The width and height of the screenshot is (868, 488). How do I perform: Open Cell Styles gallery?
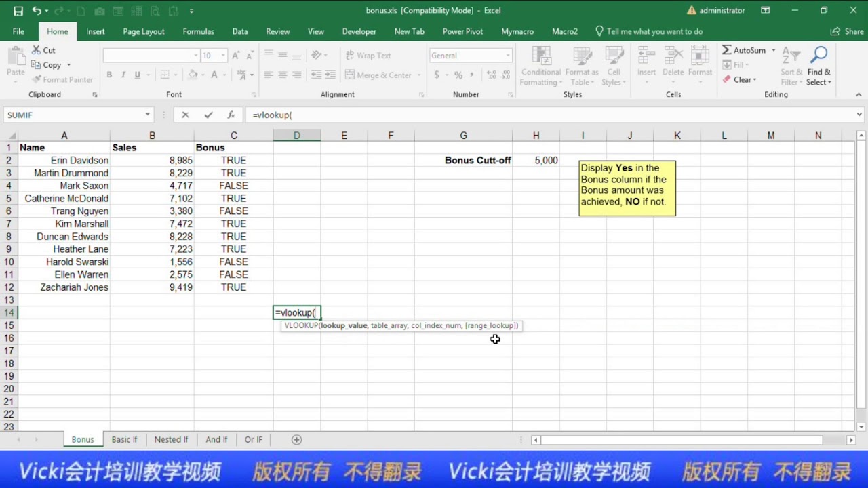click(614, 66)
